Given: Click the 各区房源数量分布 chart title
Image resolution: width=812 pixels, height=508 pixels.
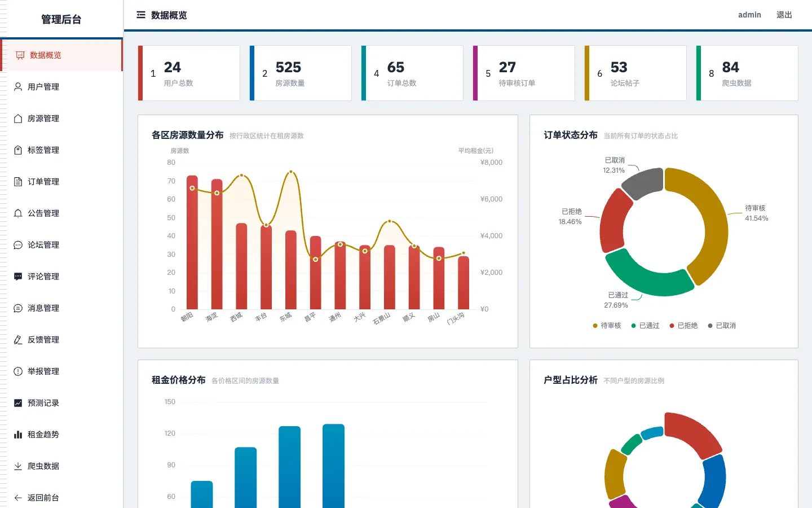Looking at the screenshot, I should 187,135.
